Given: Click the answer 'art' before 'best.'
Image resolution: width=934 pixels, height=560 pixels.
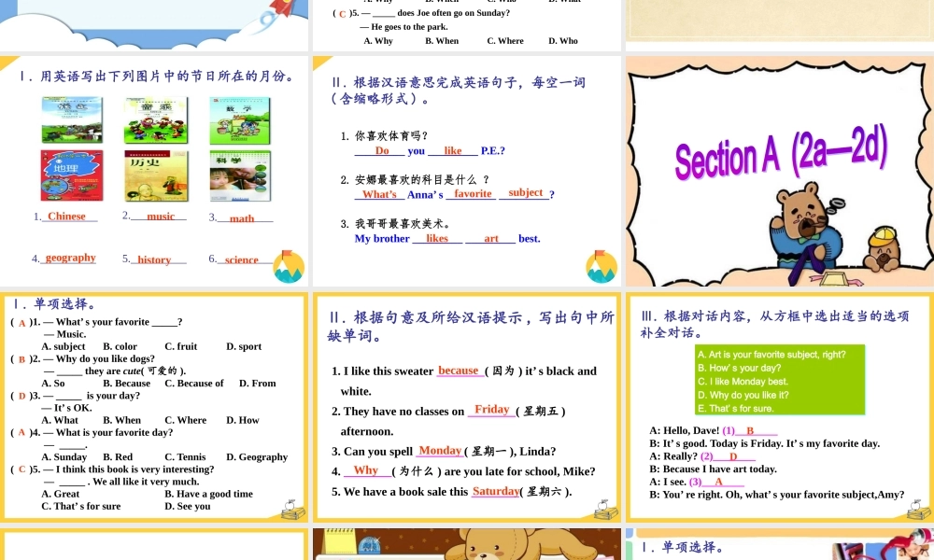Looking at the screenshot, I should click(x=491, y=238).
